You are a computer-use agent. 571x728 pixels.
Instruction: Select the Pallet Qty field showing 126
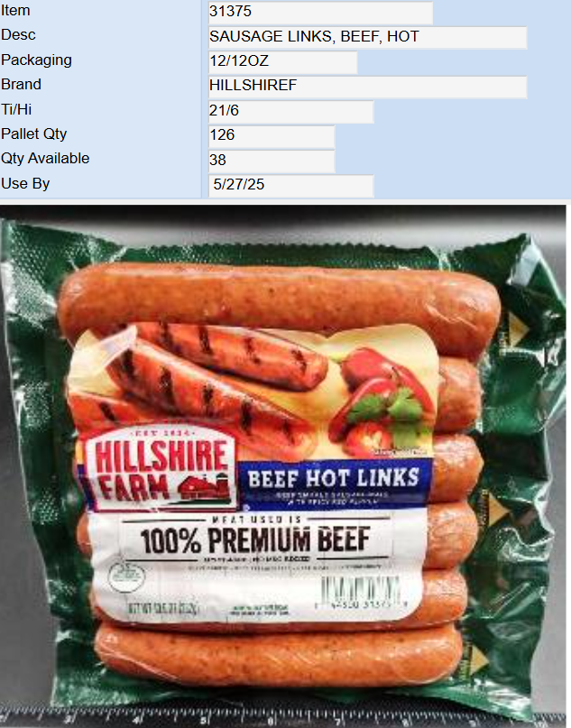click(272, 136)
